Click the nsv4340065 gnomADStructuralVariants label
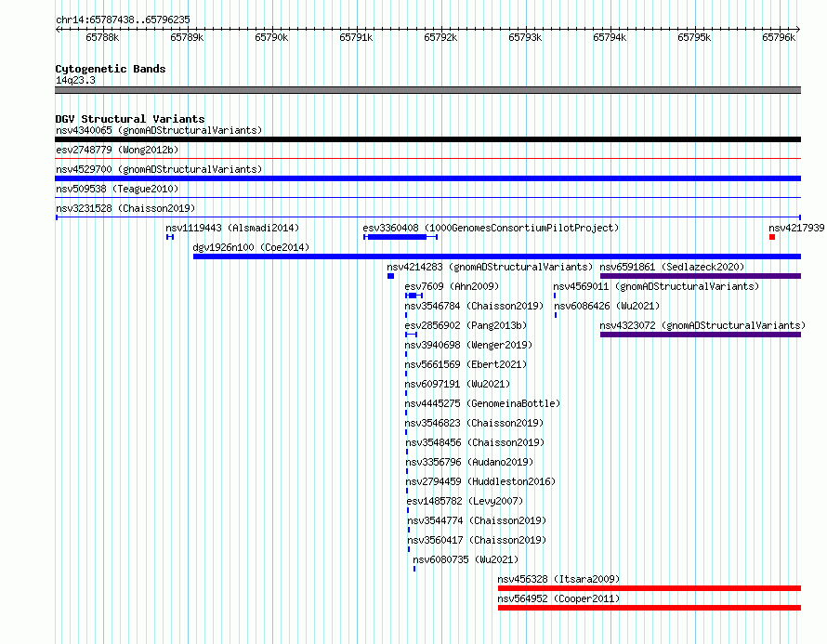The width and height of the screenshot is (827, 644). click(159, 130)
